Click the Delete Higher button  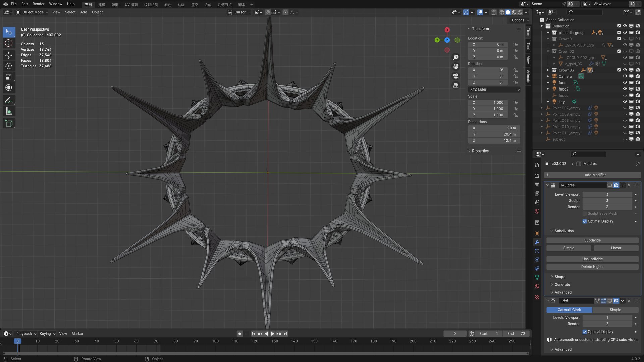click(x=592, y=267)
